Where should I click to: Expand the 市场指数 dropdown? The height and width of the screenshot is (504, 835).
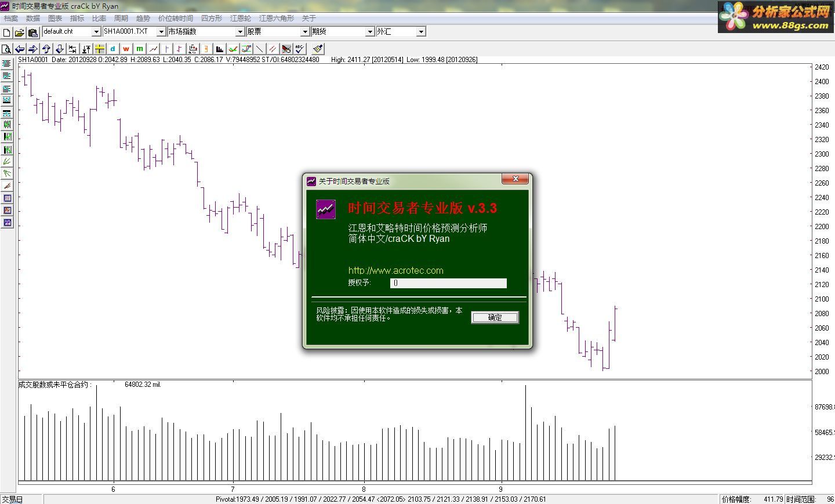tap(240, 32)
